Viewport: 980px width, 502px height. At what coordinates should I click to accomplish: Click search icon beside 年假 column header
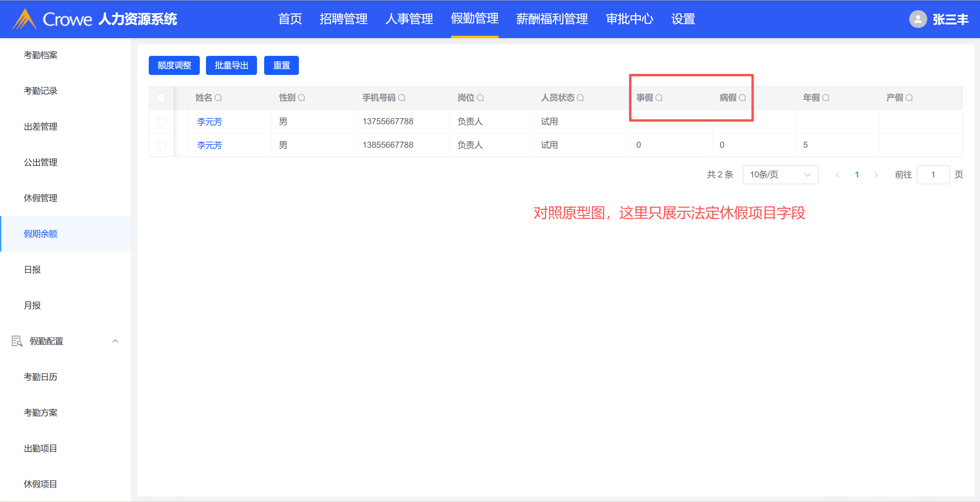pyautogui.click(x=825, y=98)
